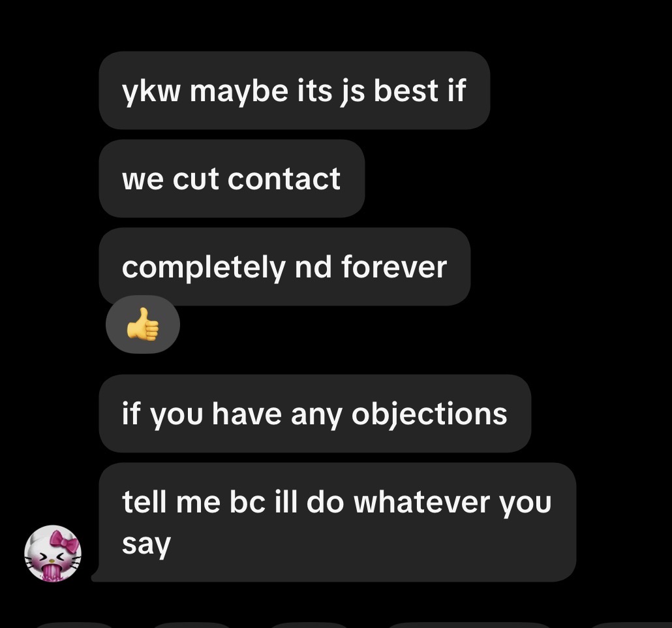
Task: Tap the partially visible chip at bottom right
Action: (630, 625)
